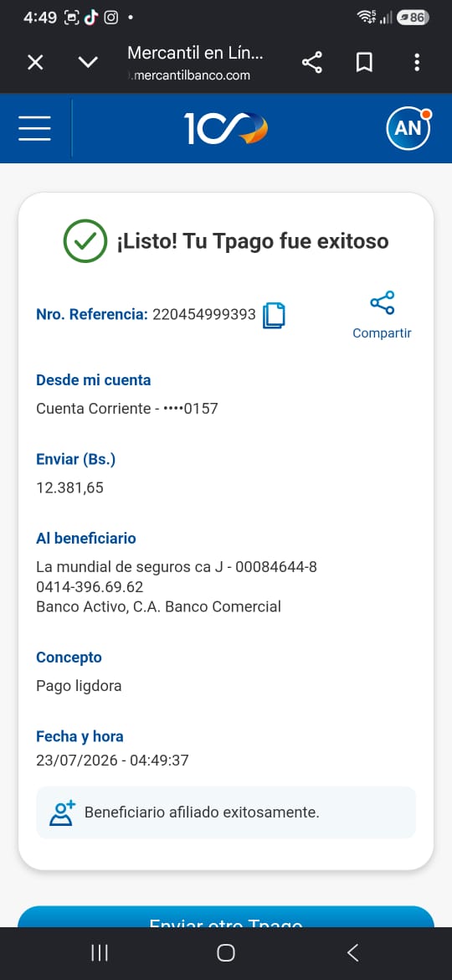The height and width of the screenshot is (980, 452).
Task: Open the hamburger menu
Action: 34,128
